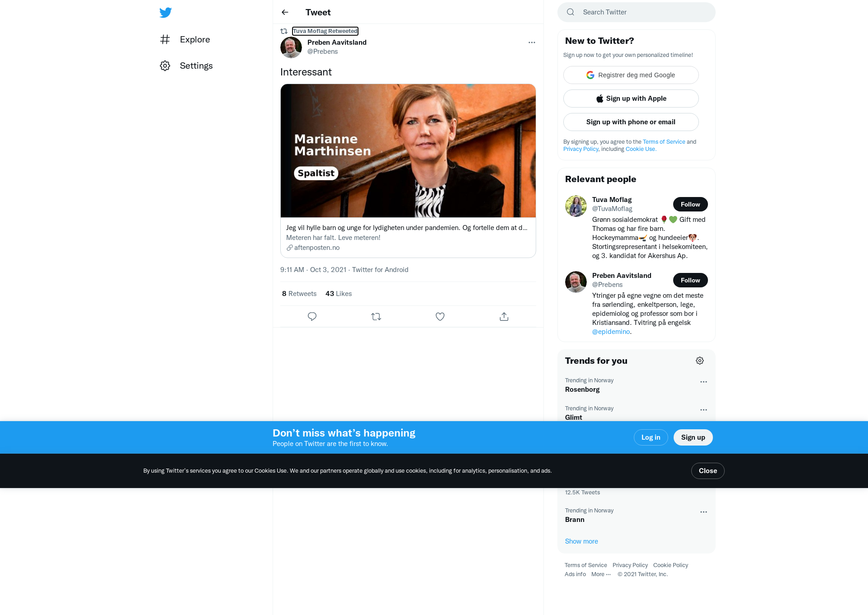Click Sign up with Apple button
This screenshot has width=868, height=615.
(x=631, y=99)
